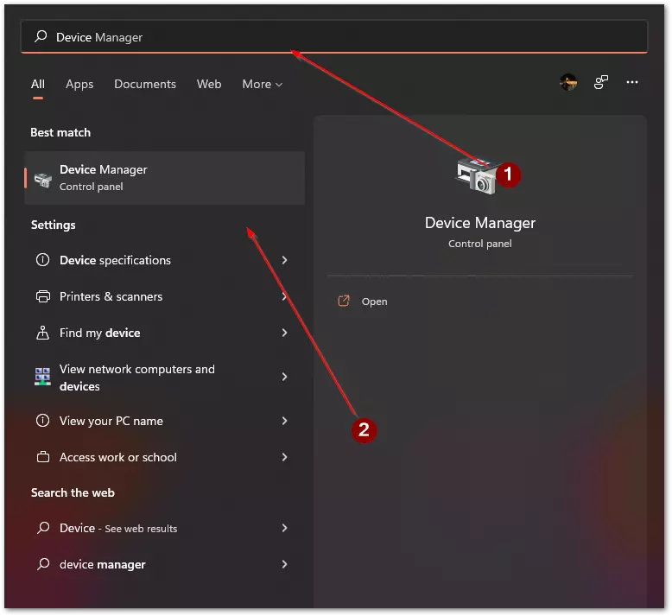The width and height of the screenshot is (672, 616).
Task: Click the Printers & scanners printer icon
Action: click(43, 296)
